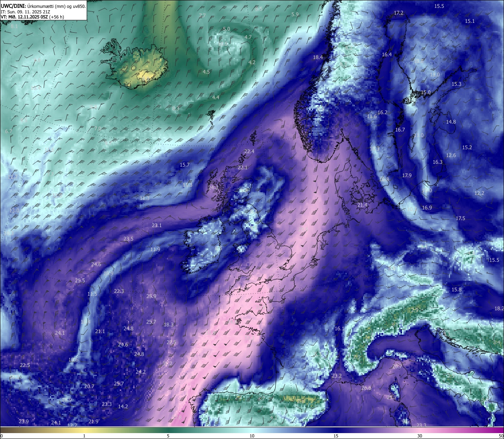Click the 15.7 value label
Viewport: 504px width, 439px height.
185,165
